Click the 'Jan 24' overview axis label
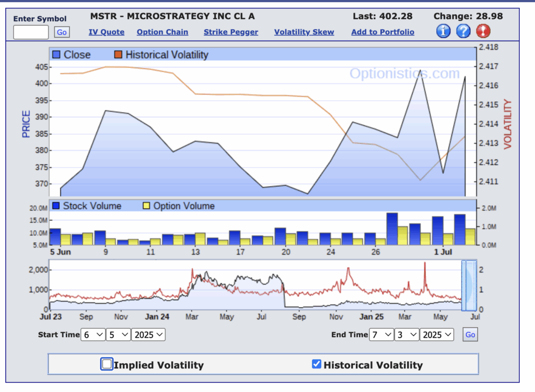The height and width of the screenshot is (392, 535). tap(157, 317)
